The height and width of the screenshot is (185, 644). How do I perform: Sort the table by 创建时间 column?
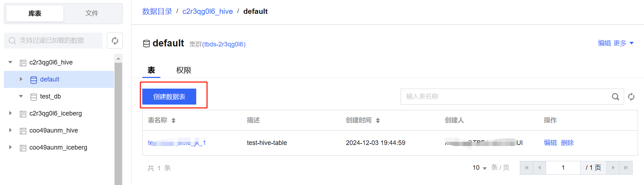(378, 120)
